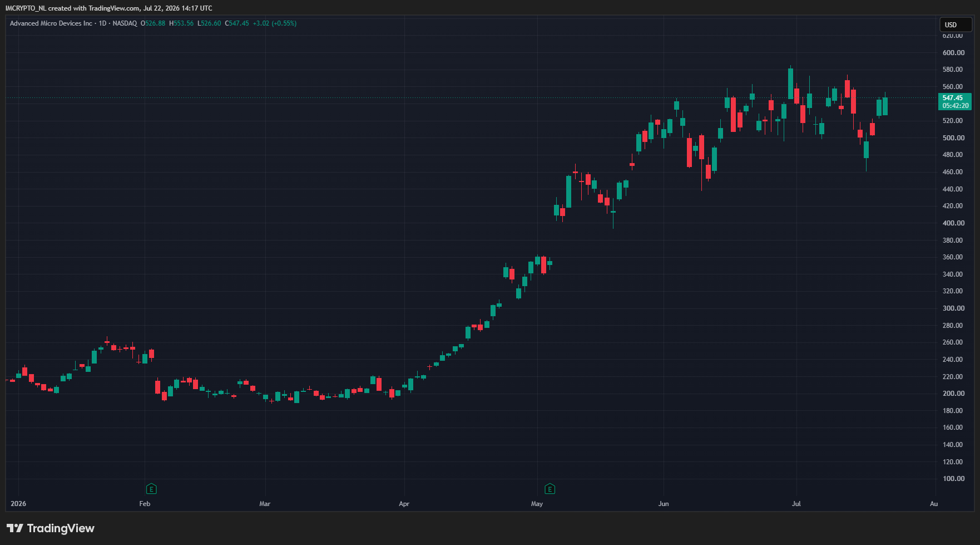Click the latest green candle near 547
980x545 pixels.
tap(885, 106)
